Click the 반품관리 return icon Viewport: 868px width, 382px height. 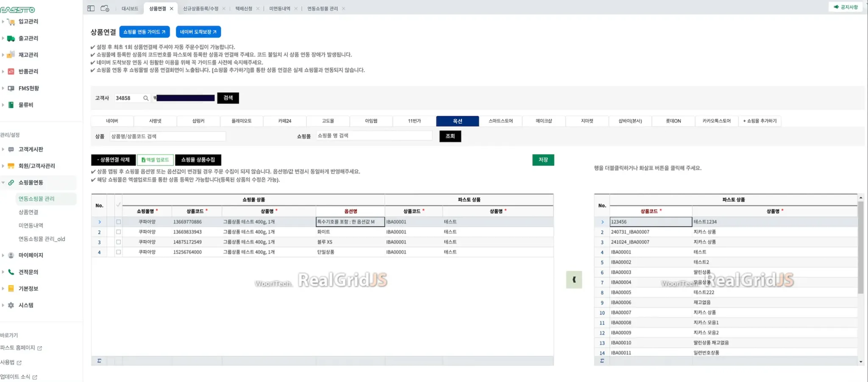[x=11, y=72]
